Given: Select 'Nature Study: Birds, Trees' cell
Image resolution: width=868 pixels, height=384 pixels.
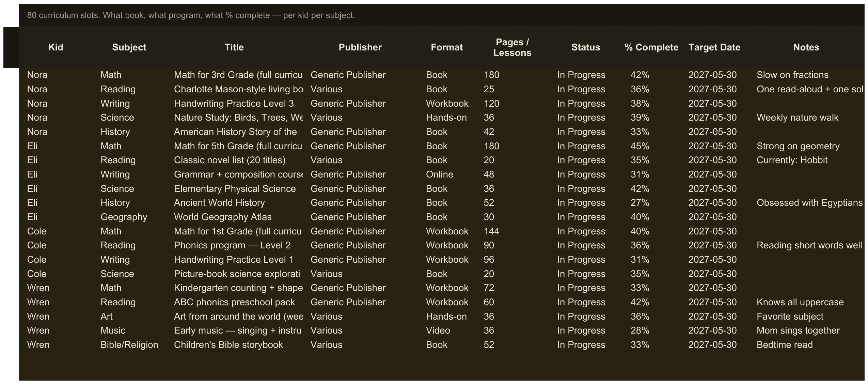Looking at the screenshot, I should (234, 118).
